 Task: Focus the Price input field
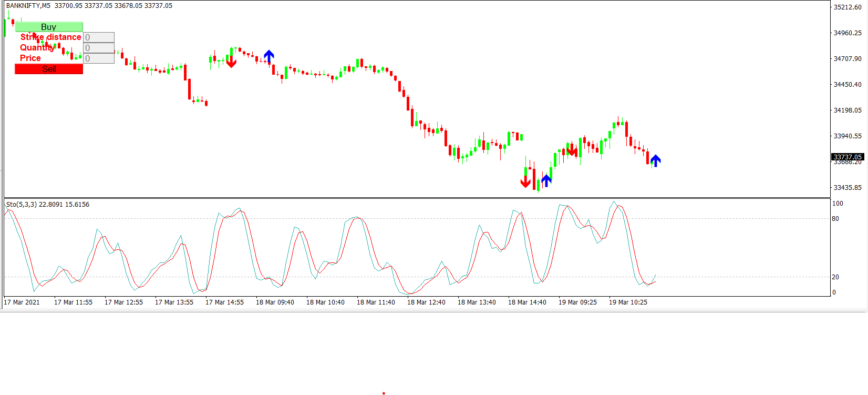[x=99, y=58]
